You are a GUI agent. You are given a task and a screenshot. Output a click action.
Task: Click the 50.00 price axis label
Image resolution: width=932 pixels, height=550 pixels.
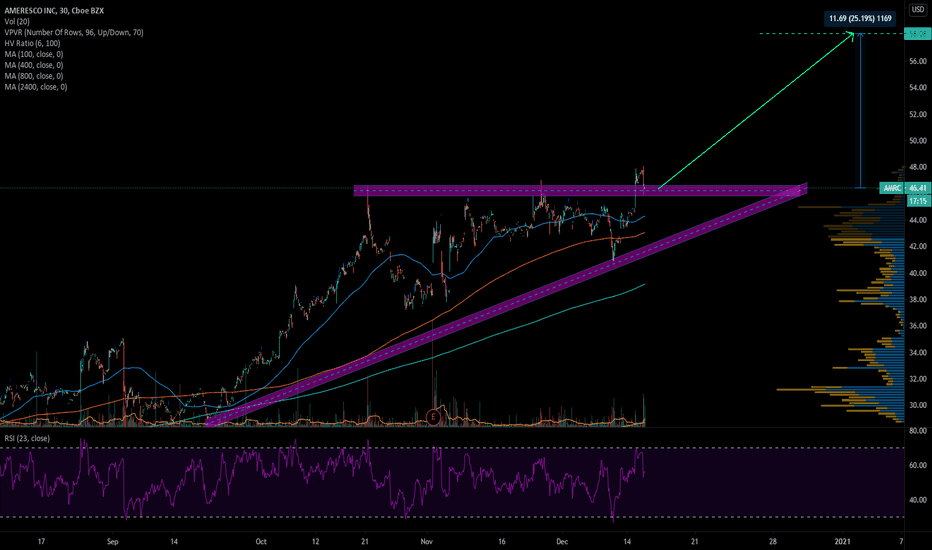(918, 141)
